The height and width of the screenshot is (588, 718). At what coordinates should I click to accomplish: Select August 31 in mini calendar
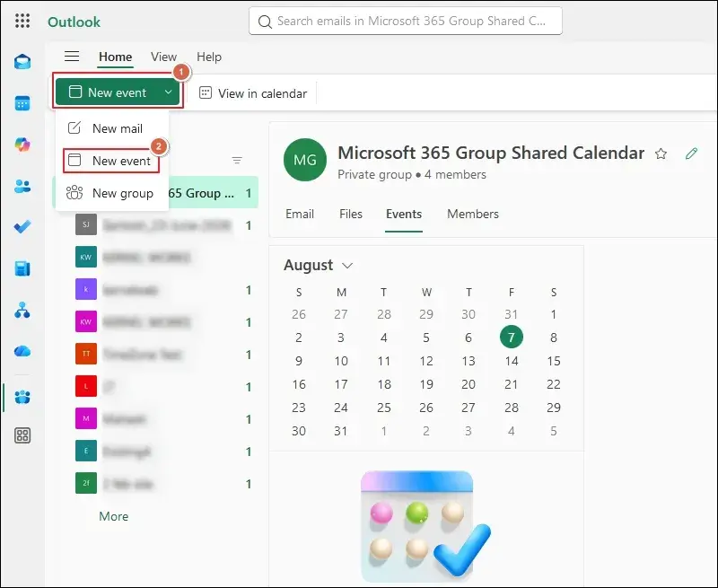(x=341, y=431)
